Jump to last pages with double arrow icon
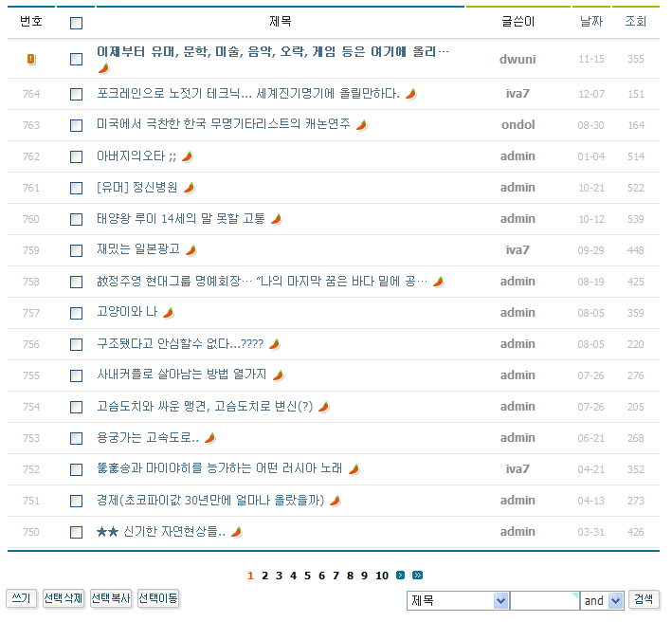This screenshot has height=622, width=672. 417,575
